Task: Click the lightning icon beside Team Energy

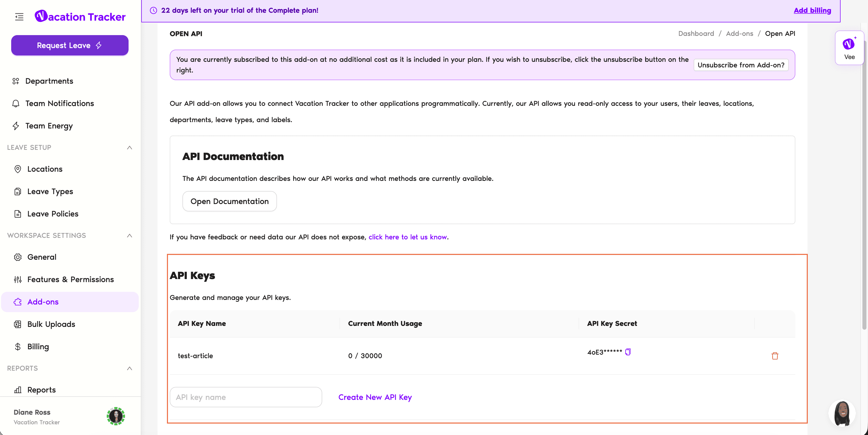Action: (x=15, y=126)
